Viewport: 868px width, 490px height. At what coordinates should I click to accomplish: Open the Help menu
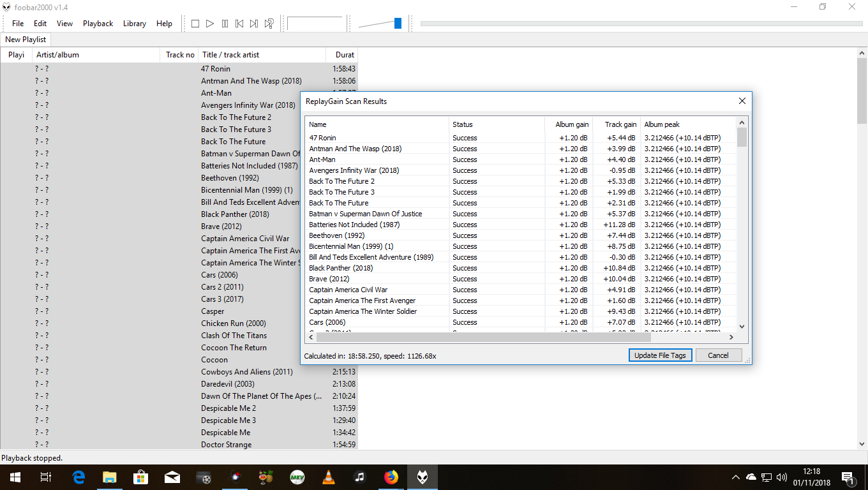164,24
